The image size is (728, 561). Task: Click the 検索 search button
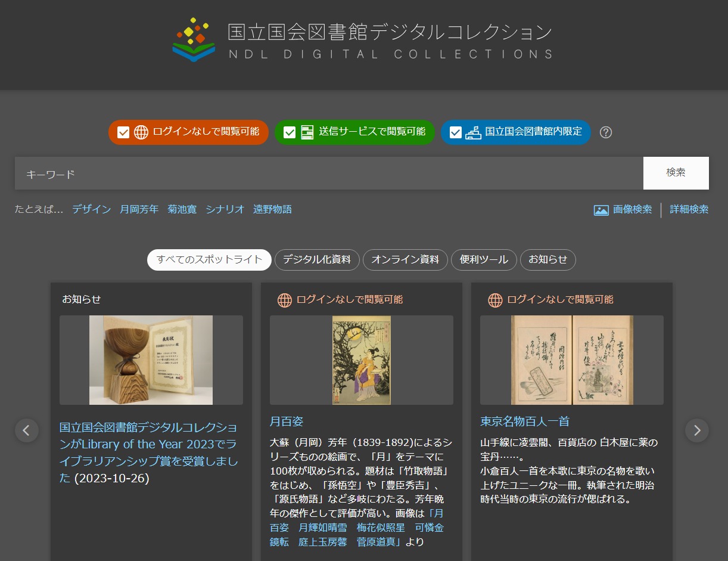pyautogui.click(x=676, y=173)
